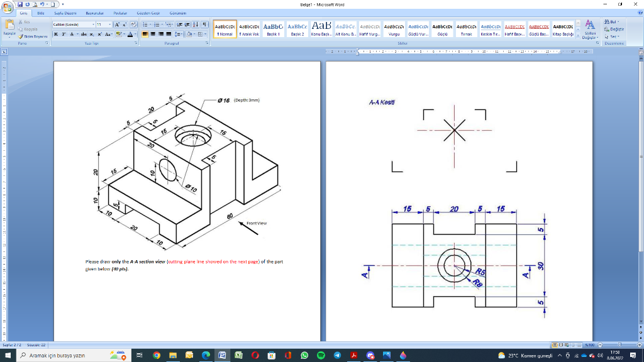644x362 pixels.
Task: Apply the Aralık Yok style
Action: coord(249,29)
